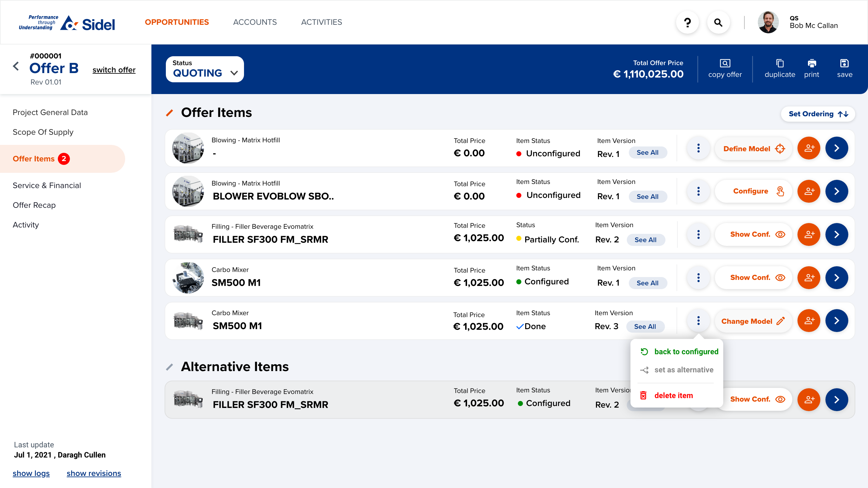Viewport: 868px width, 488px height.
Task: Open the help question mark icon
Action: [688, 22]
